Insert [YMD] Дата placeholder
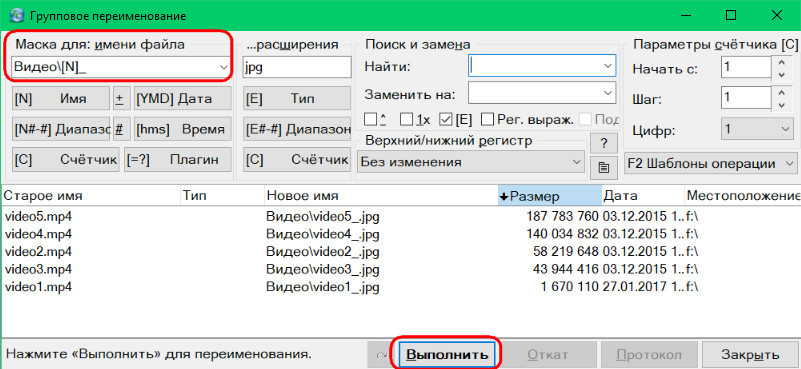The width and height of the screenshot is (801, 369). [182, 99]
